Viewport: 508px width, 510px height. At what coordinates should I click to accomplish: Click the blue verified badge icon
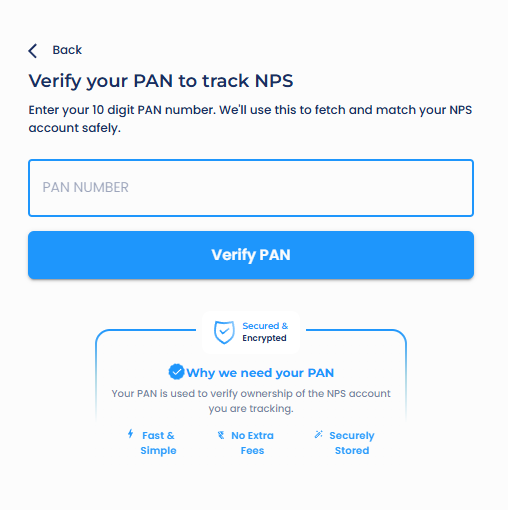pos(176,372)
